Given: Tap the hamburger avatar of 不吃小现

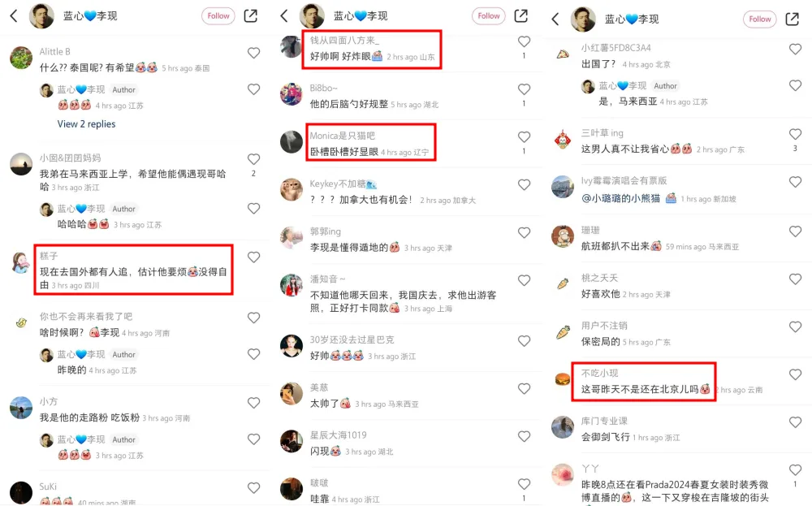Looking at the screenshot, I should [x=563, y=379].
